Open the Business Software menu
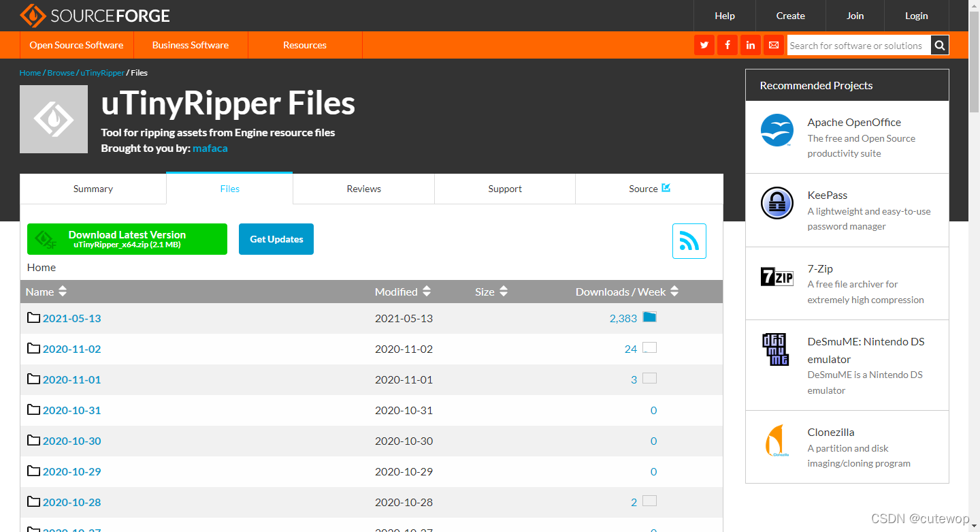 pyautogui.click(x=191, y=45)
